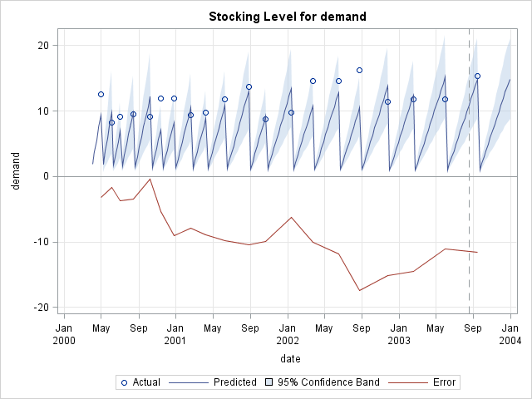Click the error line peak near Oct 2000
Image resolution: width=532 pixels, height=399 pixels.
coord(150,180)
